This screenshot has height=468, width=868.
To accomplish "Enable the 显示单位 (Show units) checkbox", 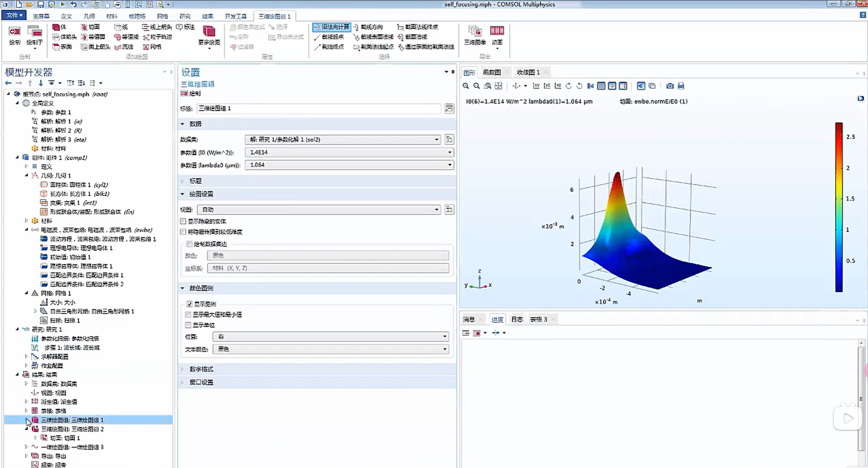I will point(188,325).
